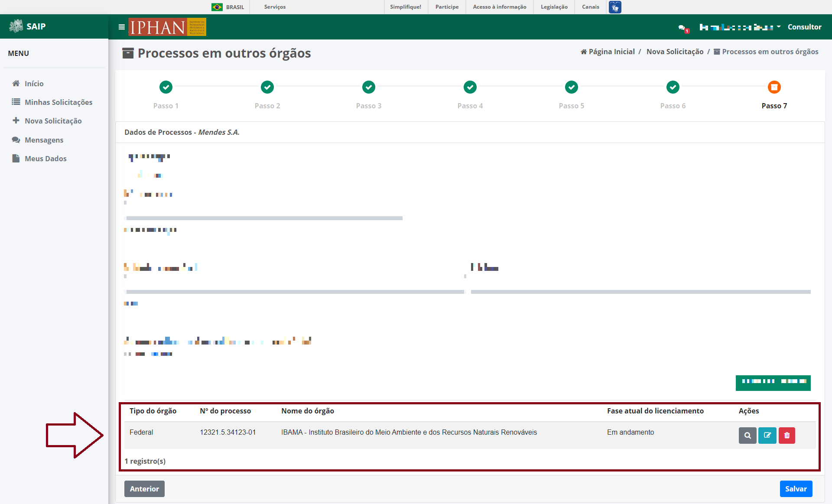Image resolution: width=832 pixels, height=504 pixels.
Task: Delete the IBAMA process entry
Action: [787, 436]
